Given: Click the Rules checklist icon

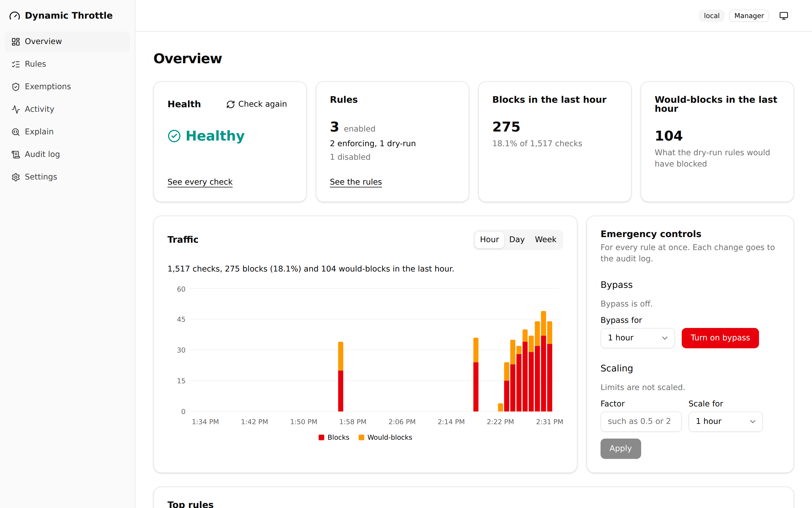Looking at the screenshot, I should point(16,64).
